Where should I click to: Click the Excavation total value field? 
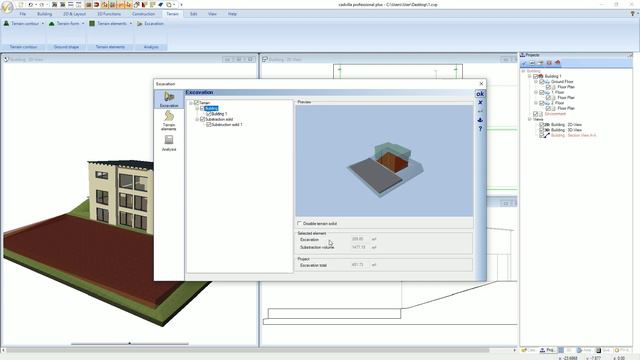[x=359, y=265]
